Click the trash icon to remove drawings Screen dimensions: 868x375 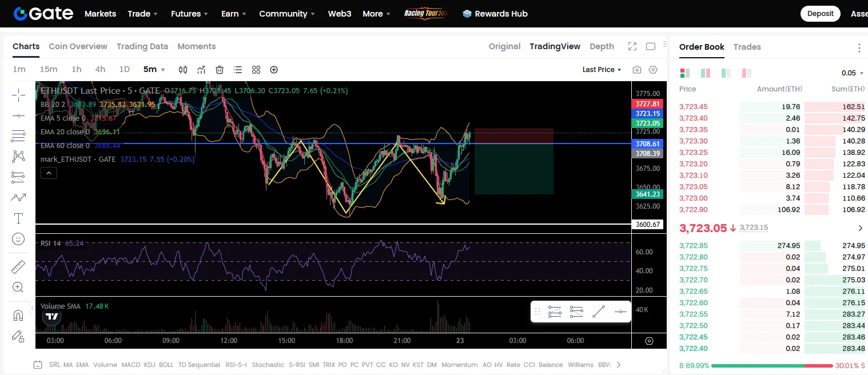coord(220,70)
